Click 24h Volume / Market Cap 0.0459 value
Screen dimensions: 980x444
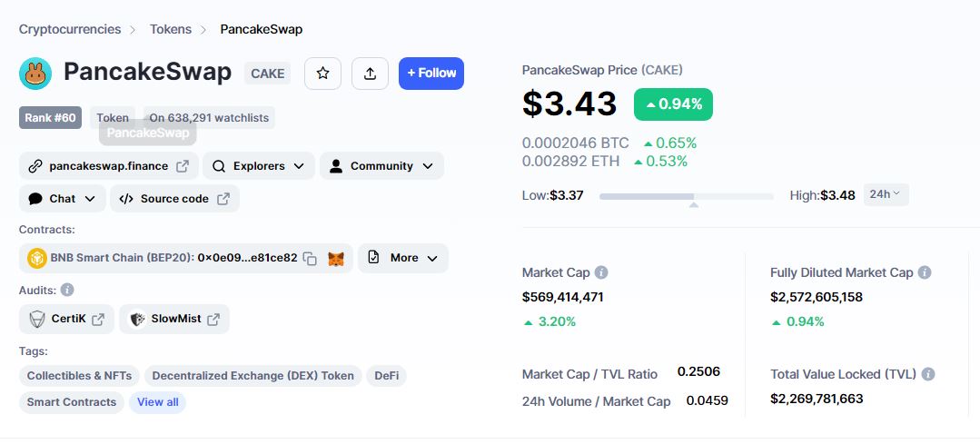707,401
